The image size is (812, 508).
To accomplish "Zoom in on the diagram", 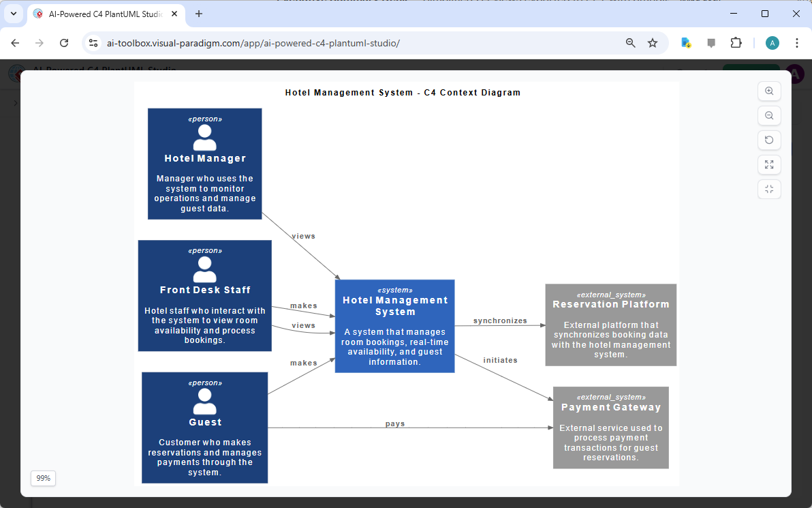I will pyautogui.click(x=769, y=91).
